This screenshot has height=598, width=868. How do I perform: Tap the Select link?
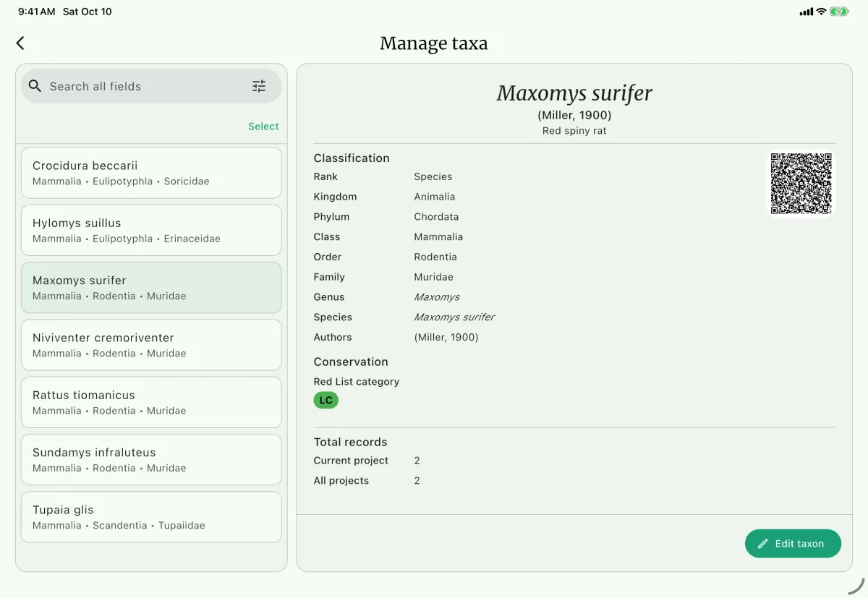tap(263, 126)
